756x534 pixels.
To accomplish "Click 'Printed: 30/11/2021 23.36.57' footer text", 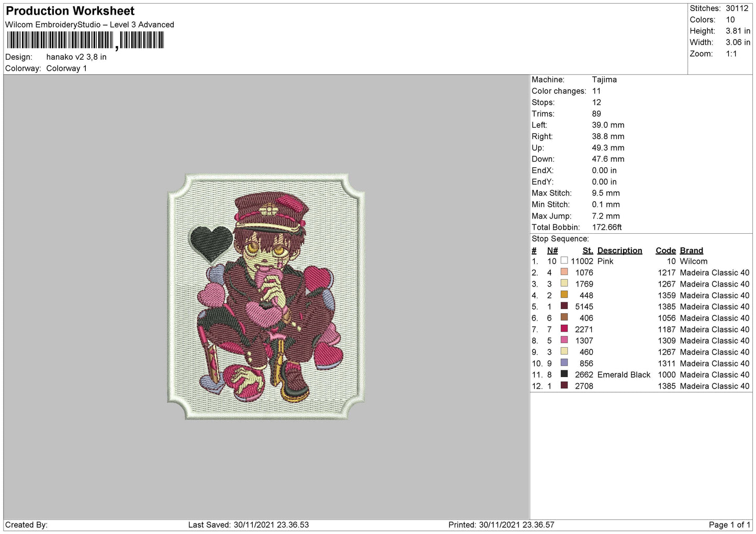I will click(x=501, y=525).
